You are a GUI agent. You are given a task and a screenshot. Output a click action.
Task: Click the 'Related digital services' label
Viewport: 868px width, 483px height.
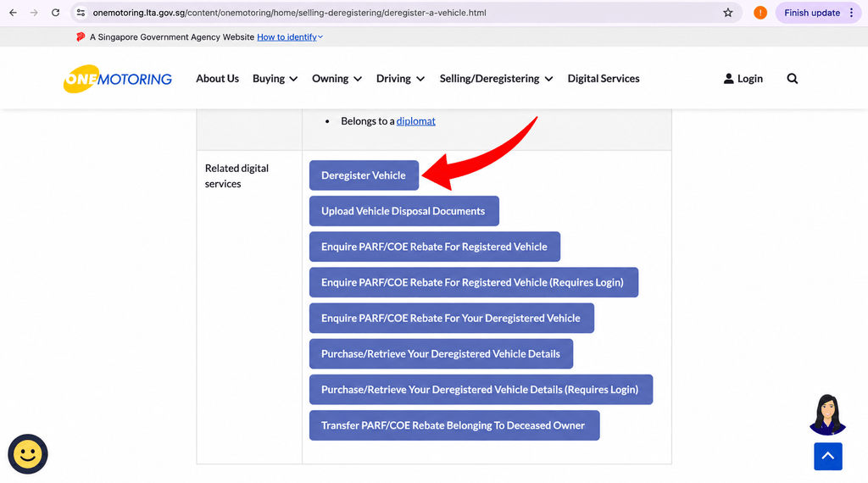point(236,176)
